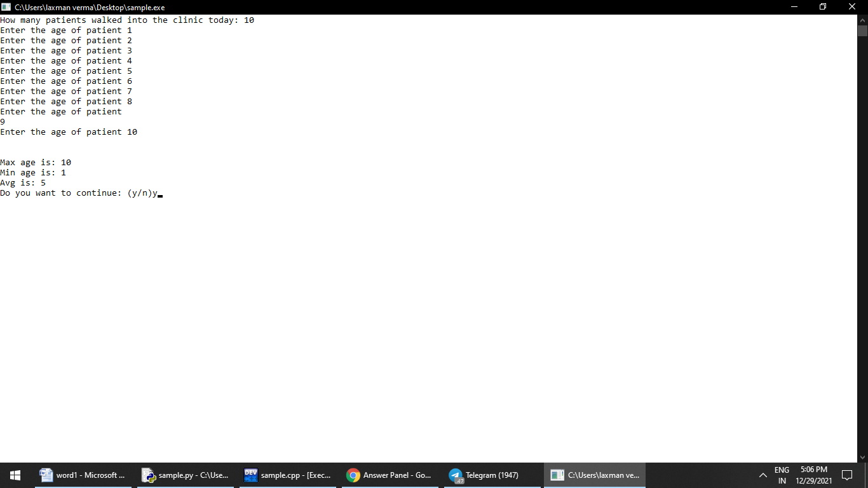Open the sample.py Python taskbar window
Screen dimensions: 868x488
click(186, 475)
